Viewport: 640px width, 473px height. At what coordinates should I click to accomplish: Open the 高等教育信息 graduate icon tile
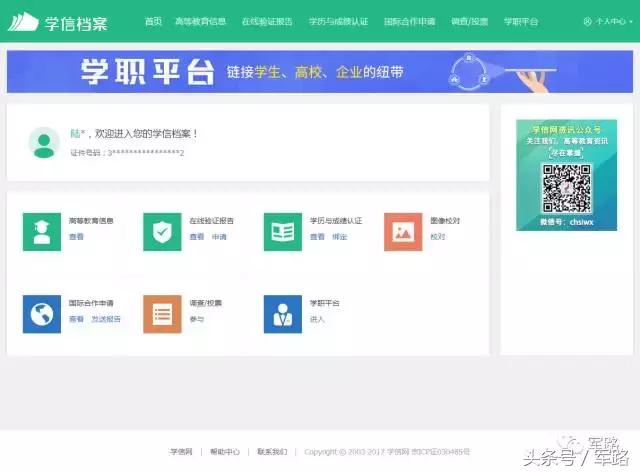pos(42,232)
